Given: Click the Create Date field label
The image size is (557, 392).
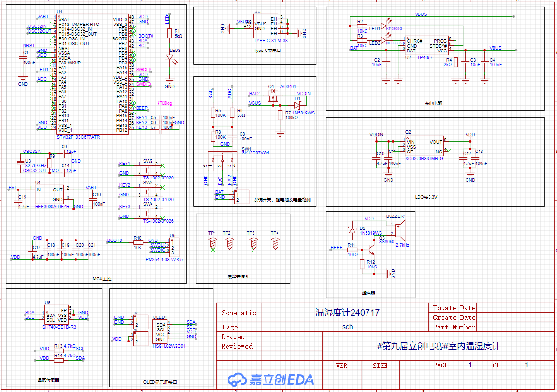Looking at the screenshot, I should pos(454,318).
